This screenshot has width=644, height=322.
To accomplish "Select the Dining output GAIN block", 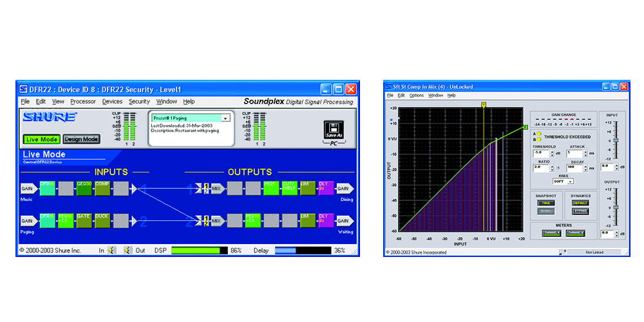I will 345,189.
